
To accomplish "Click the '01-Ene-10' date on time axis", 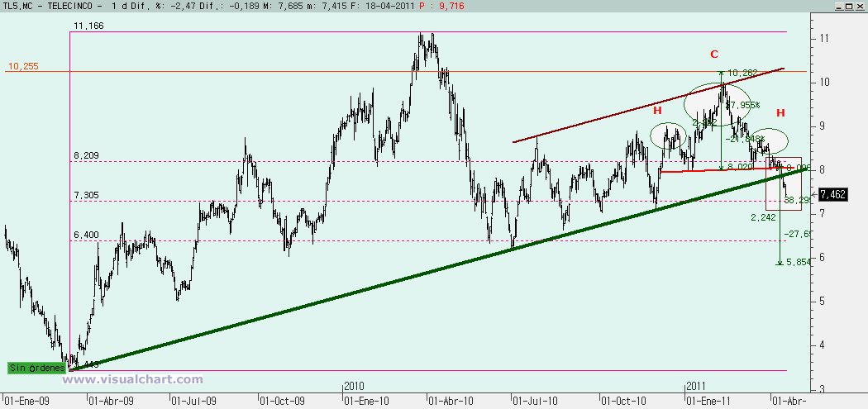I will coord(366,400).
